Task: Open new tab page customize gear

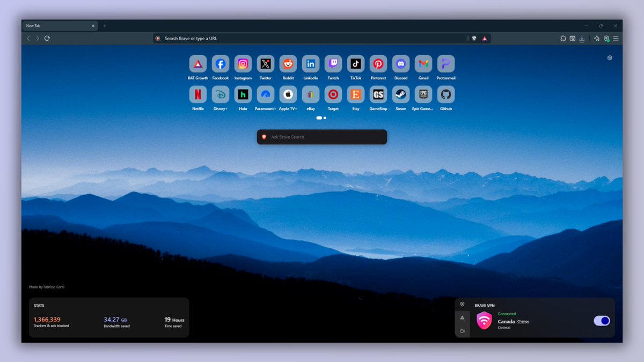Action: (x=610, y=58)
